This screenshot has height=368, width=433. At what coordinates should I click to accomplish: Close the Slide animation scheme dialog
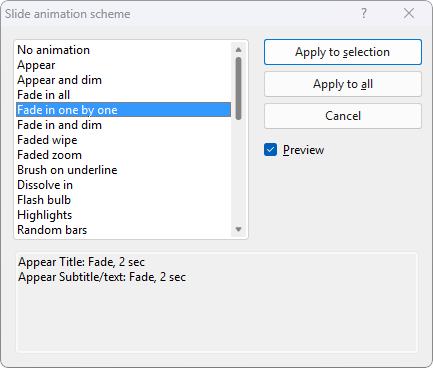click(409, 13)
